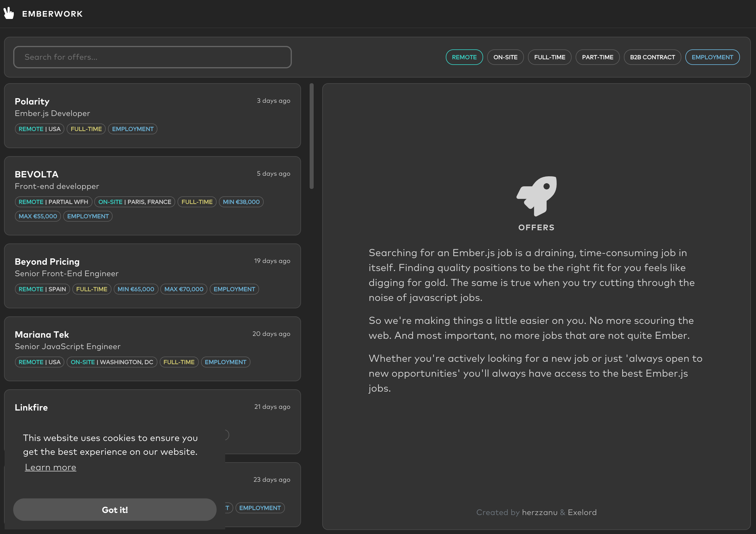Open the Exelord creator link
The image size is (756, 534).
tap(582, 512)
